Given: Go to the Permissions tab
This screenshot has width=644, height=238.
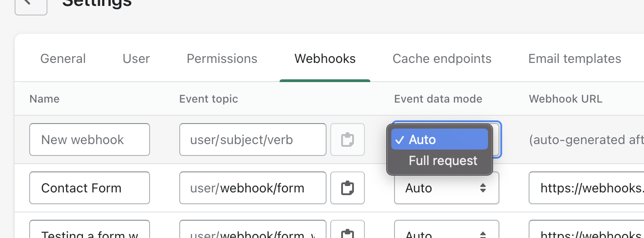Looking at the screenshot, I should click(x=222, y=59).
